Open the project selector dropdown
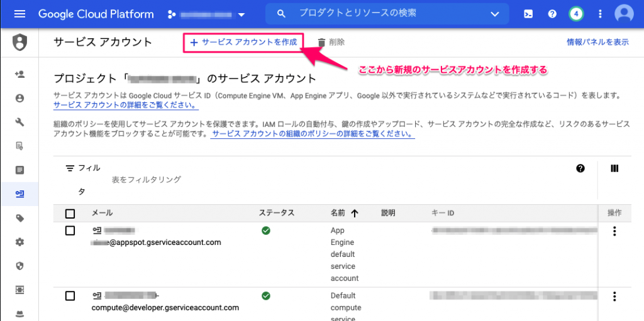Viewport: 644px width, 321px height. pyautogui.click(x=206, y=15)
